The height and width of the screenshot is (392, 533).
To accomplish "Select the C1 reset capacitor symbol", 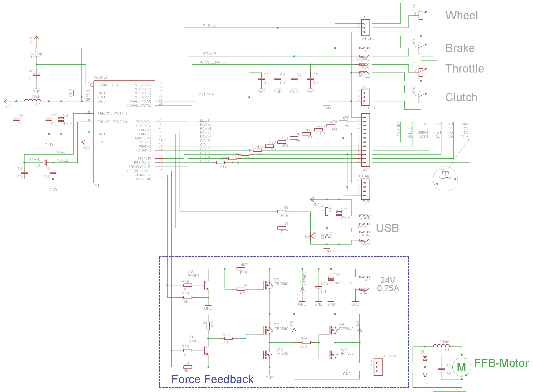I will tap(37, 75).
